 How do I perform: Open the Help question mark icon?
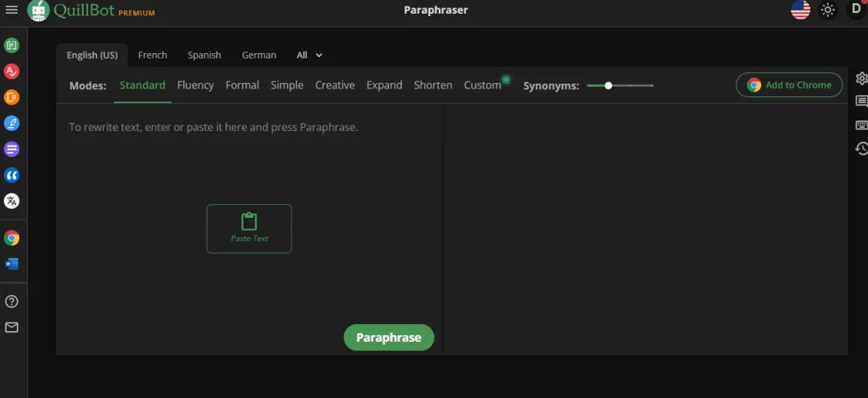[11, 302]
